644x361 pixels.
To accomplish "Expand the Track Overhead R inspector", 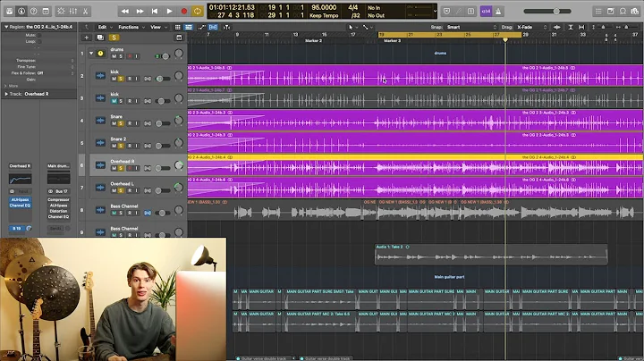I will pyautogui.click(x=6, y=94).
